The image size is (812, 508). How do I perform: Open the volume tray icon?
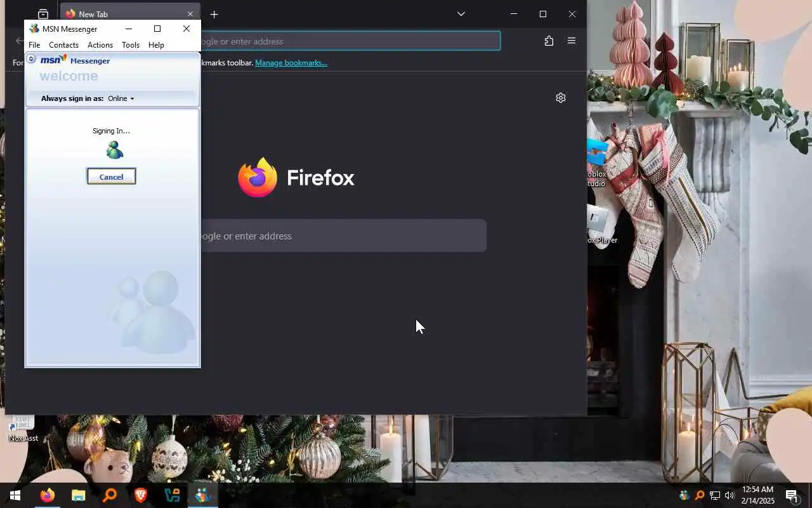(730, 495)
